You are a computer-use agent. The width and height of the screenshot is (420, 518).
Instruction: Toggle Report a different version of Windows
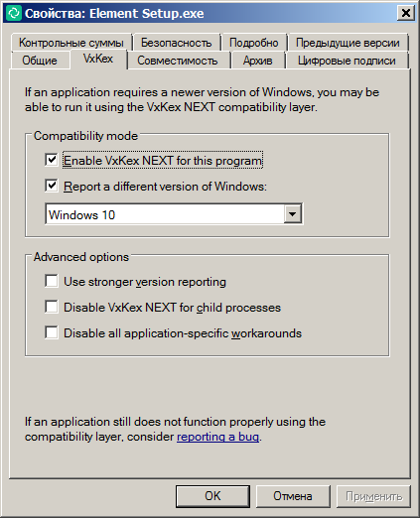point(52,186)
